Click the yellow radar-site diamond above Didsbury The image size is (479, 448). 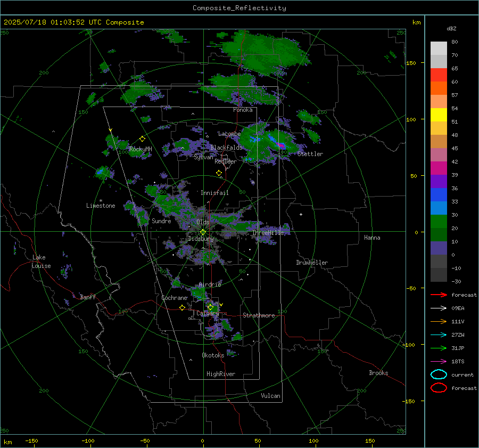(203, 232)
